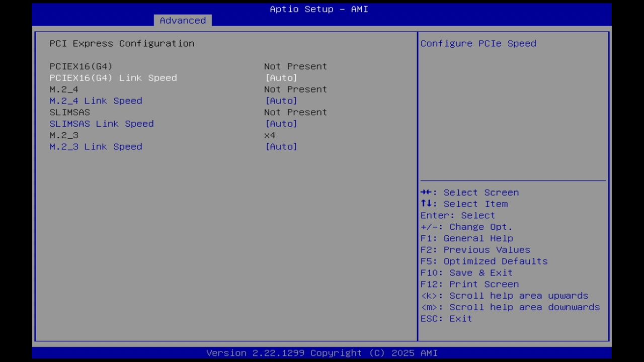The width and height of the screenshot is (644, 362).
Task: Click ESC: Exit entry
Action: coord(446,318)
